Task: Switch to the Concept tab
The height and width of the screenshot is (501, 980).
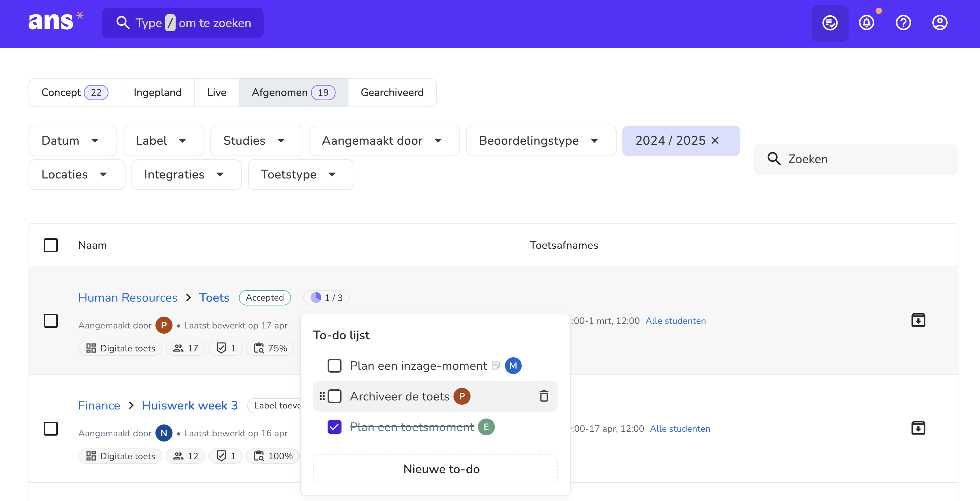Action: [75, 93]
